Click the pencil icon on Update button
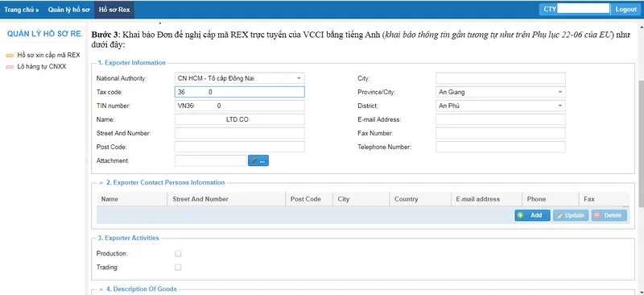The image size is (644, 295). 559,215
